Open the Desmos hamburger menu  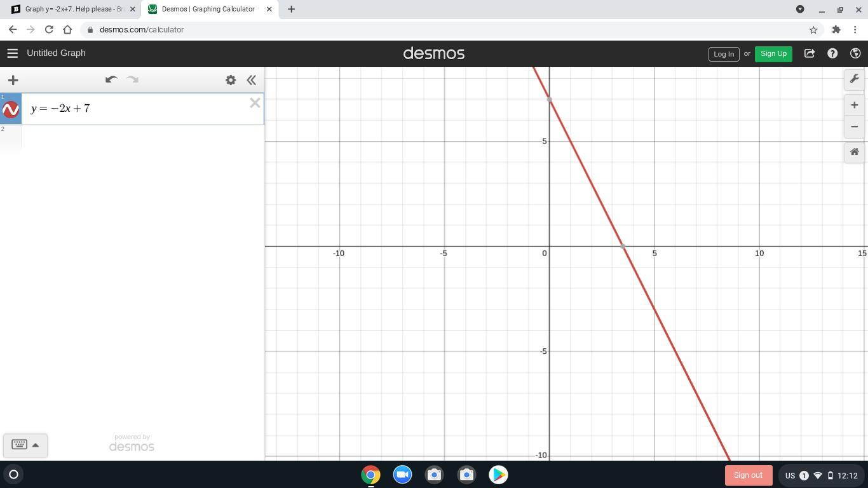[x=12, y=53]
